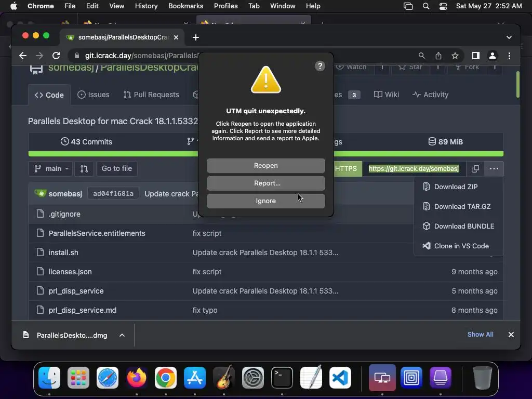Open the Pull Requests tab
This screenshot has width=532, height=399.
coord(151,95)
